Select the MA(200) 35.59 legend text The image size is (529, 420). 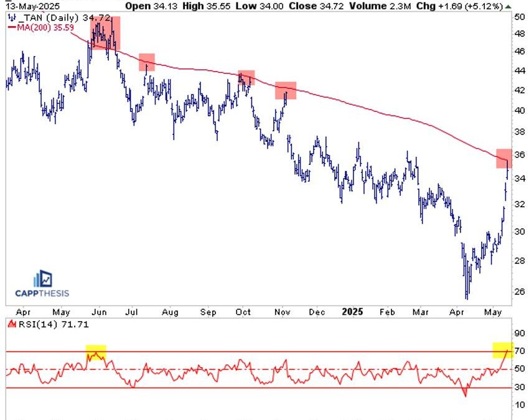45,27
